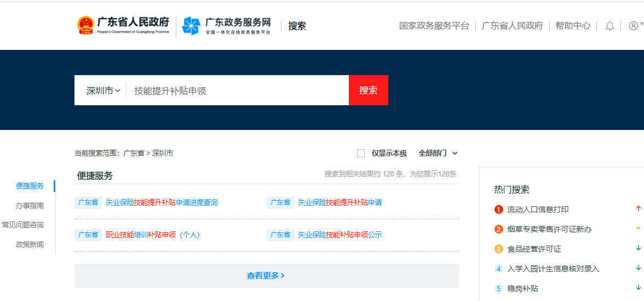The width and height of the screenshot is (644, 301).
Task: Open 失业保险技能提升补贴申请 result
Action: pos(340,202)
